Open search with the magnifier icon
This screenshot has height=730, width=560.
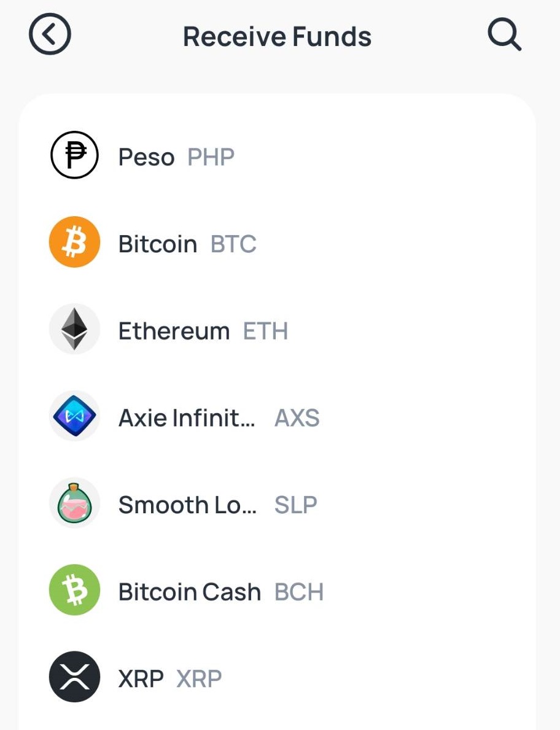tap(504, 36)
